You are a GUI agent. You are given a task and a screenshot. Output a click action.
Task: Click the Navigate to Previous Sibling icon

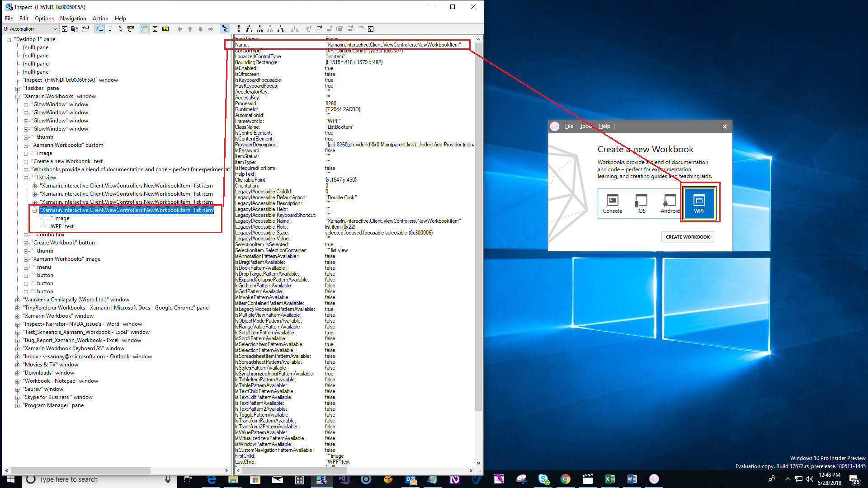pos(259,29)
